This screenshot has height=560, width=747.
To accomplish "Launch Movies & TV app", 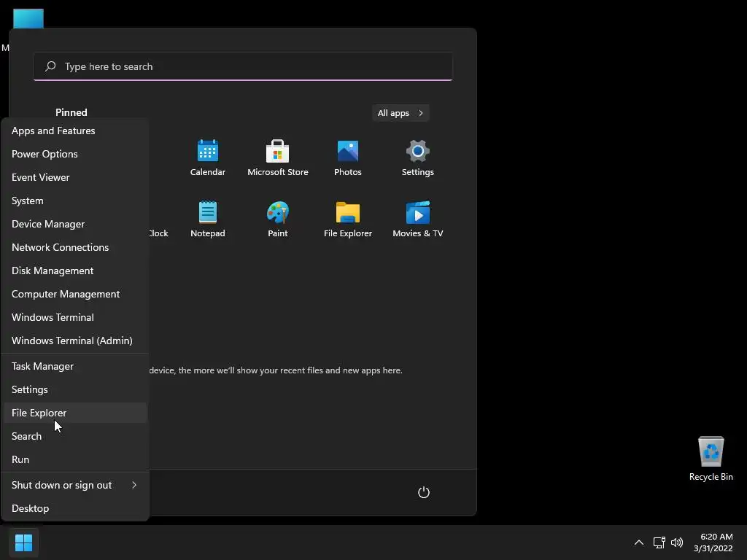I will 418,219.
